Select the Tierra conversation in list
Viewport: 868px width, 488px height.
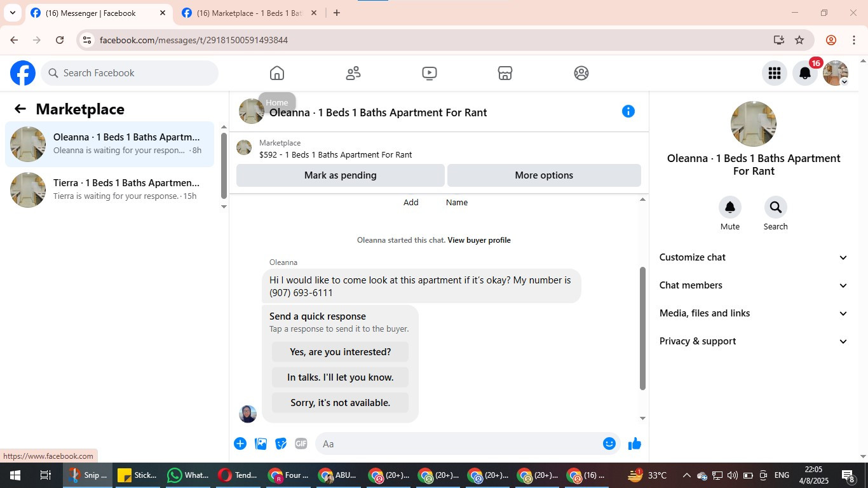[x=109, y=190]
